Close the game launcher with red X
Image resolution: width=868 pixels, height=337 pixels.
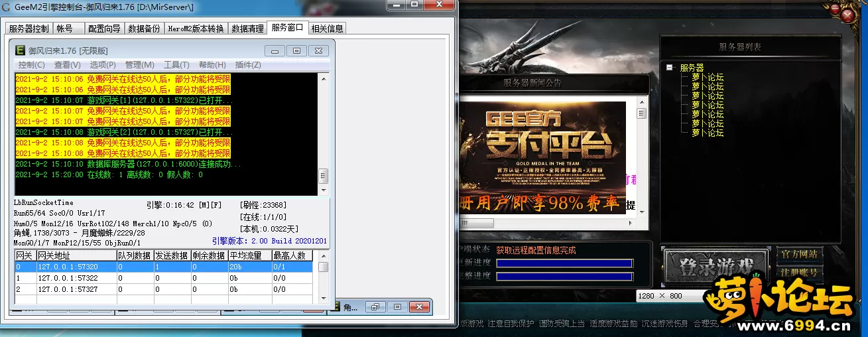[848, 14]
